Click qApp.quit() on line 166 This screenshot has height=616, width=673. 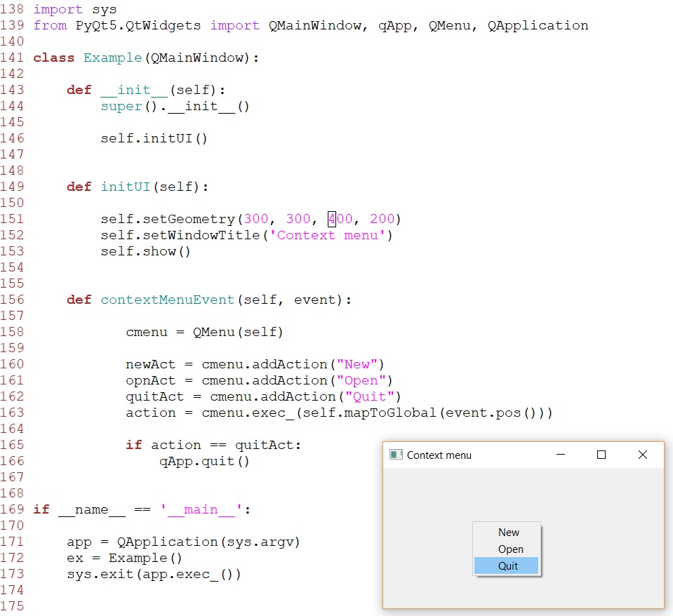(x=204, y=462)
